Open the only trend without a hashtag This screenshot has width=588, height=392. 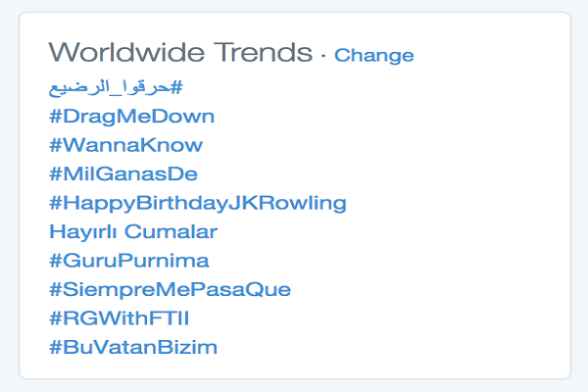pos(132,232)
